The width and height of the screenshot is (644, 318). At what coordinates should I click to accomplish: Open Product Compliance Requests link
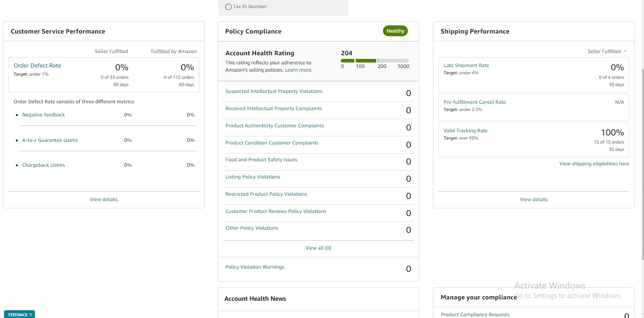point(475,315)
